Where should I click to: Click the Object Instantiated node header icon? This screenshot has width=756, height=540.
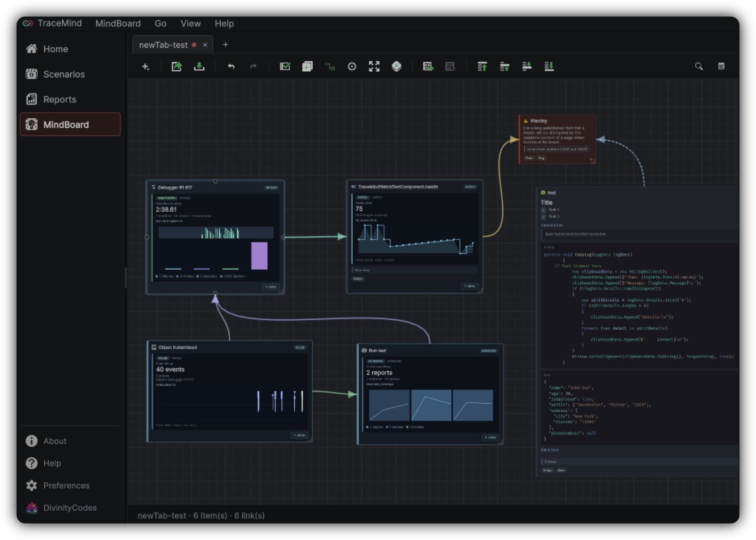154,347
